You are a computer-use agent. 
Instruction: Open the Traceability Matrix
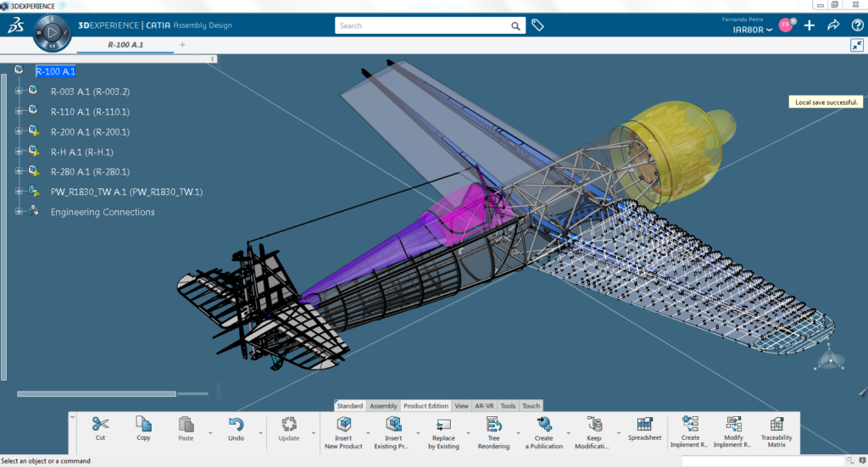(x=776, y=424)
